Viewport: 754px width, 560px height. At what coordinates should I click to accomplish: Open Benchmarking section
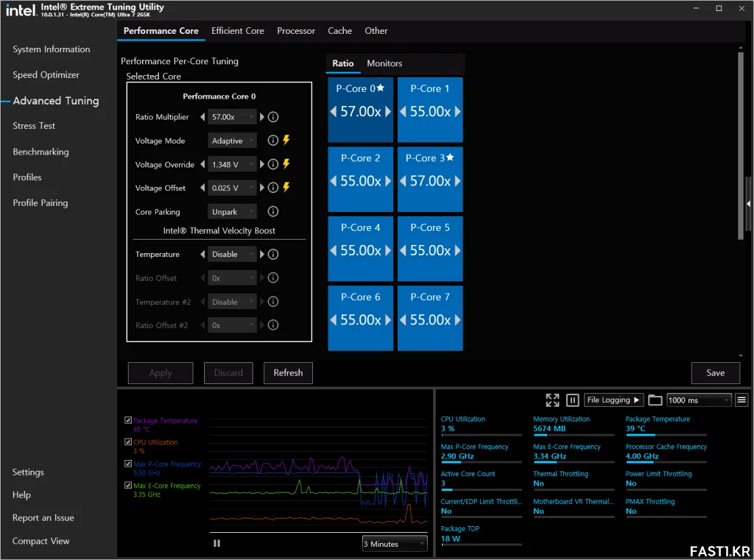coord(41,152)
